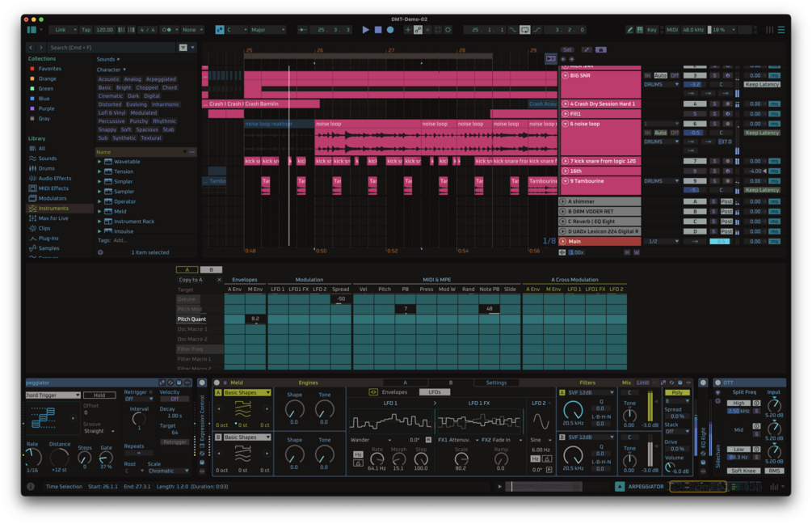Select the A tab in modulation matrix
Viewport: 812px width, 524px height.
click(187, 269)
